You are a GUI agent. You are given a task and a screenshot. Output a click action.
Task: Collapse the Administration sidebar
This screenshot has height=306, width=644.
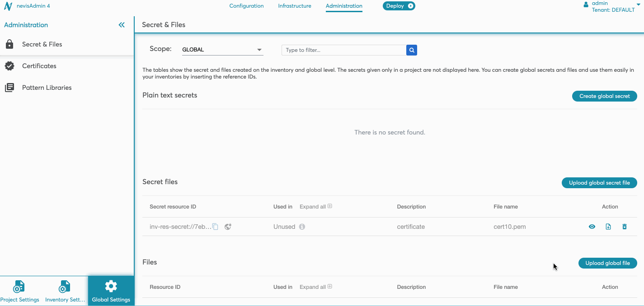click(122, 25)
